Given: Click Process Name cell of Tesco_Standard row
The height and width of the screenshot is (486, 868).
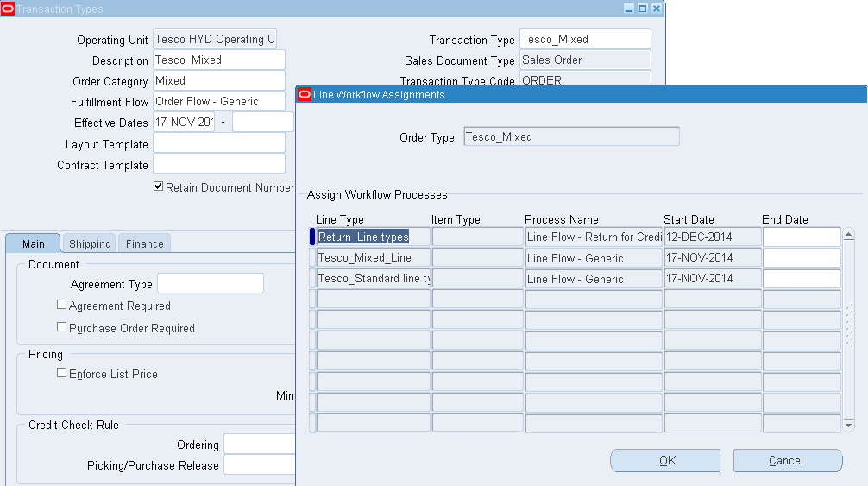Looking at the screenshot, I should point(594,279).
